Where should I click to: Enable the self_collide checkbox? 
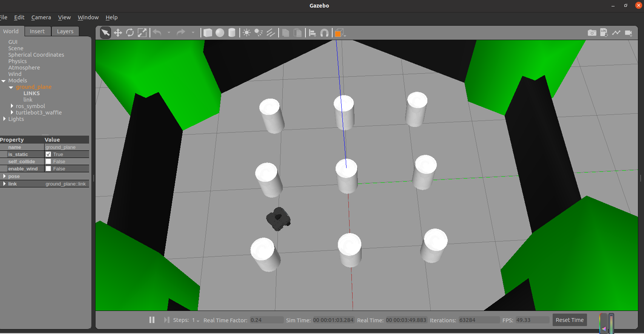pos(48,161)
